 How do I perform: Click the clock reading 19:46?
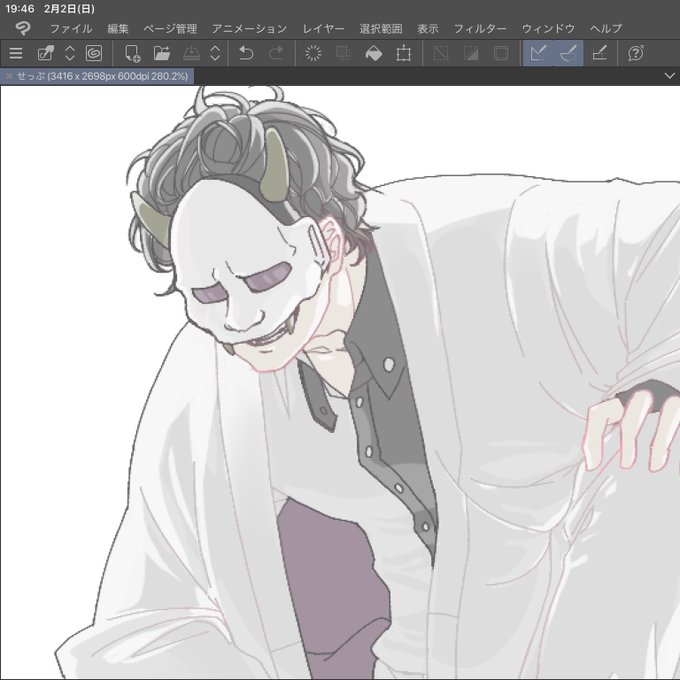tap(20, 9)
